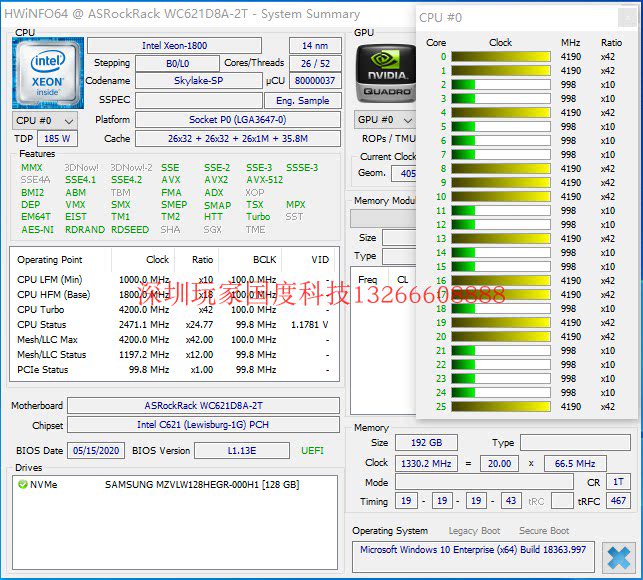
Task: Select the CPU Status row
Action: pos(174,324)
